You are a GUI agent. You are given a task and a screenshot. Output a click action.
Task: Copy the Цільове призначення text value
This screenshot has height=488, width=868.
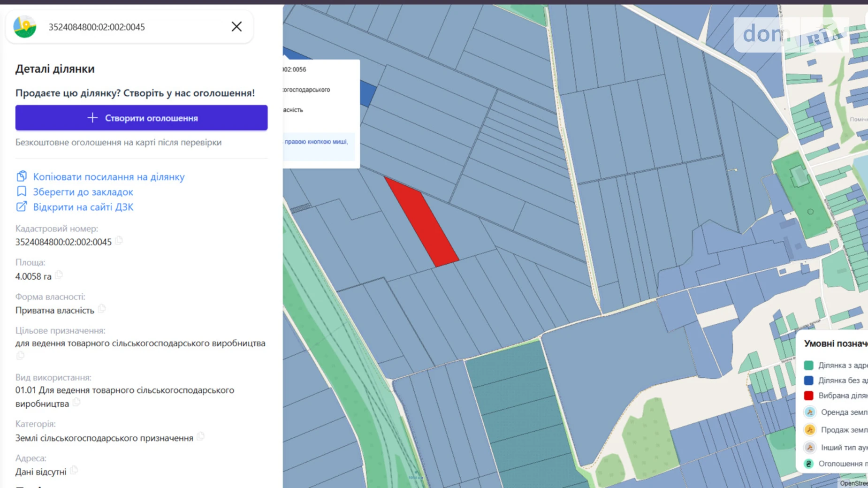click(x=20, y=356)
